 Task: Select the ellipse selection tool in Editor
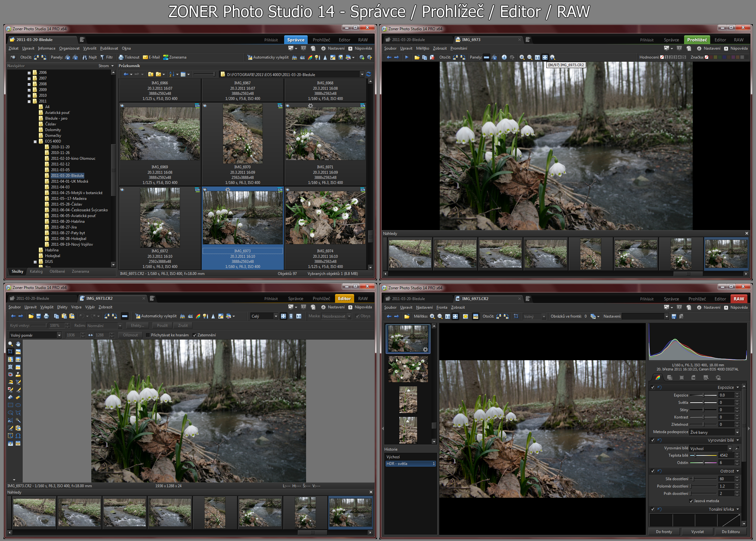(18, 405)
